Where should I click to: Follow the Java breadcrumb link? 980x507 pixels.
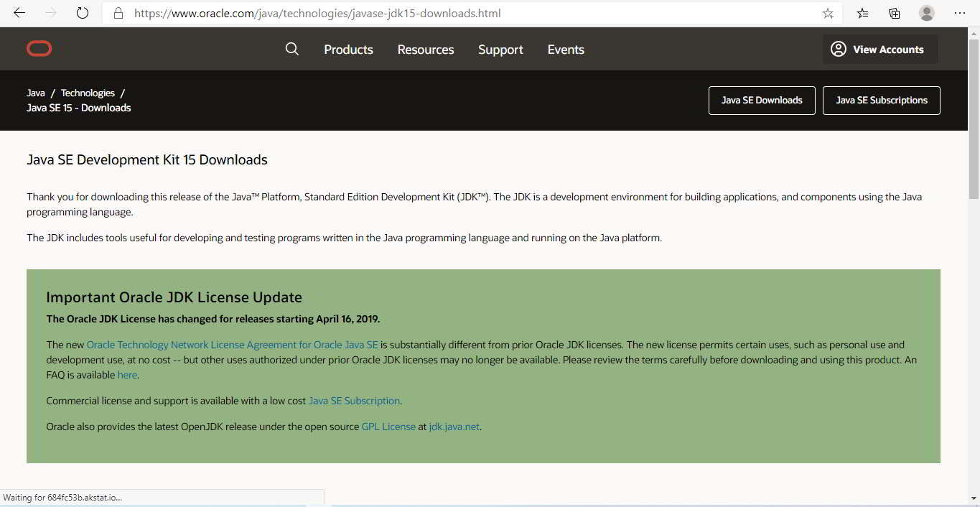36,93
